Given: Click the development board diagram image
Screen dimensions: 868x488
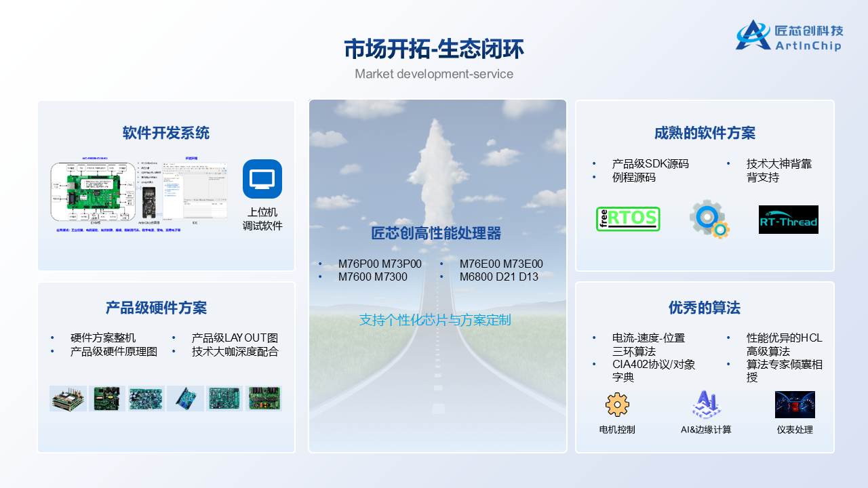Looking at the screenshot, I should pos(94,192).
